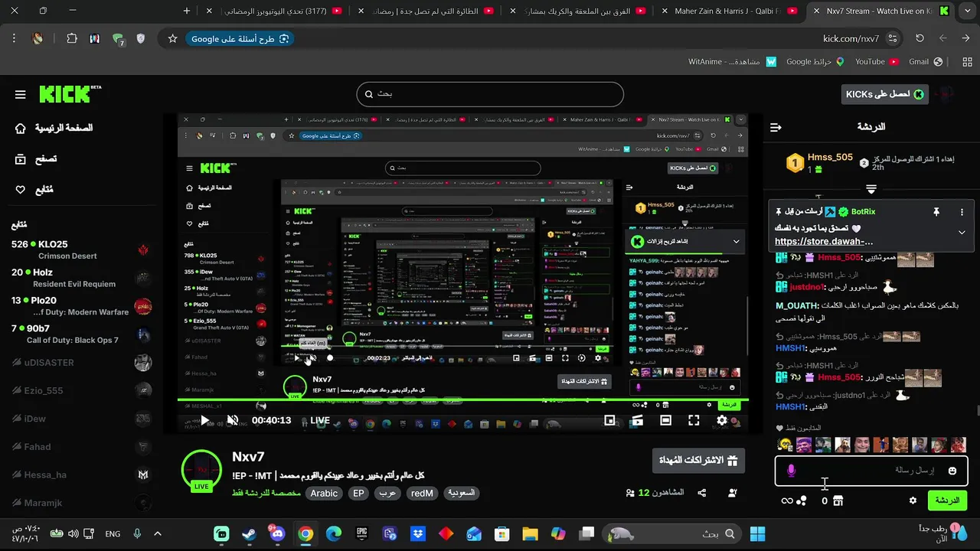980x551 pixels.
Task: Select the EP tag
Action: pos(358,494)
